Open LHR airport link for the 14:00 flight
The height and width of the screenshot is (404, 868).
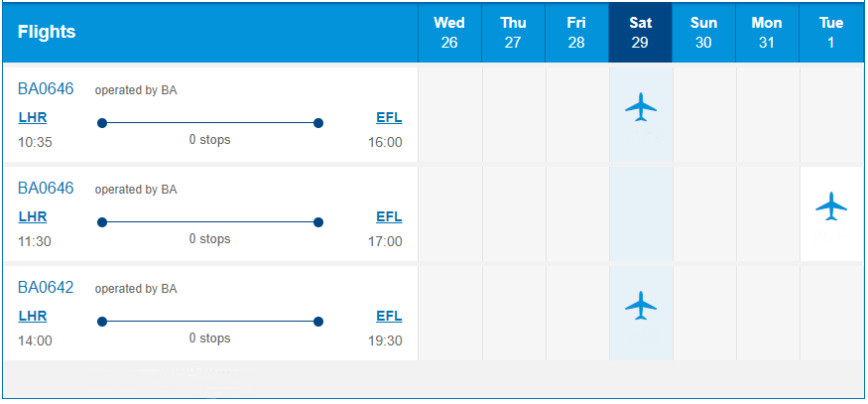coord(33,316)
